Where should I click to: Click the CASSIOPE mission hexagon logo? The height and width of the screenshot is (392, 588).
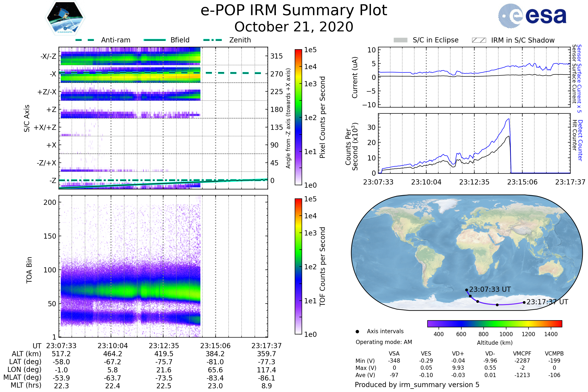65,18
